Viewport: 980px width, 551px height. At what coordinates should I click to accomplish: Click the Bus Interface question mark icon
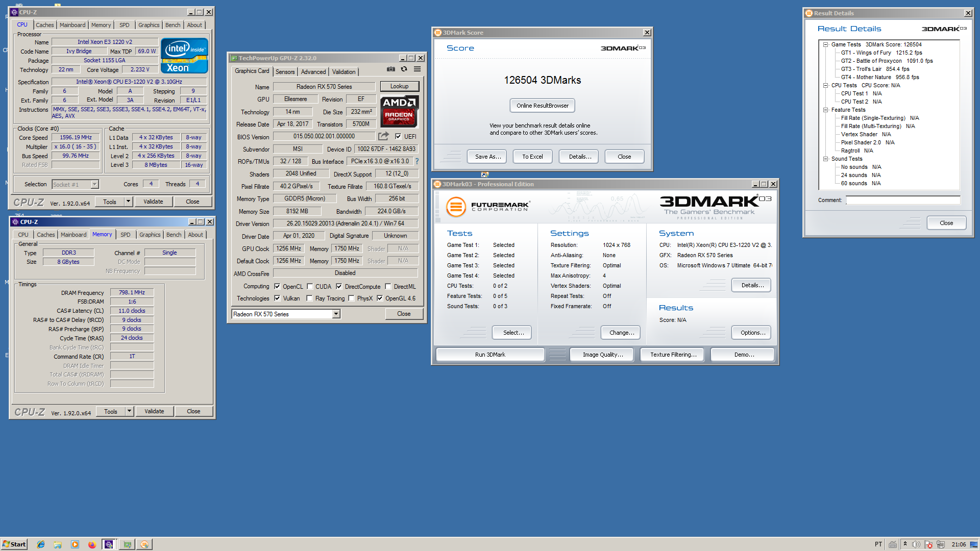coord(417,161)
